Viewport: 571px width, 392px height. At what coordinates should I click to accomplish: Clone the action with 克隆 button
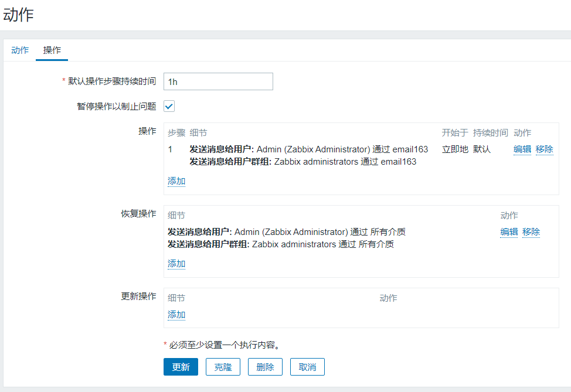(x=223, y=367)
